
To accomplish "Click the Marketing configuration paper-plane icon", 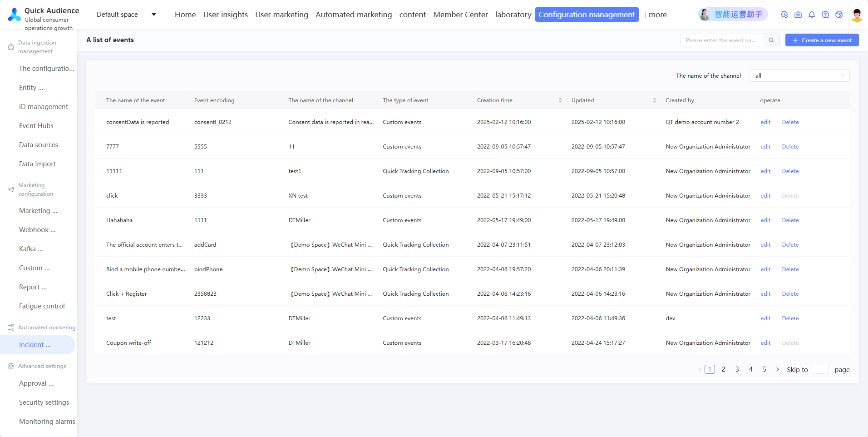I will (11, 189).
